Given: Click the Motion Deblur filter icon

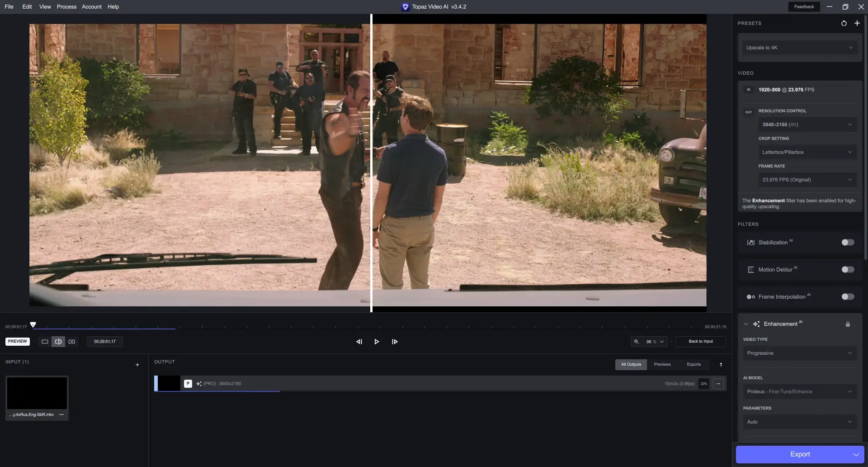Looking at the screenshot, I should point(751,270).
